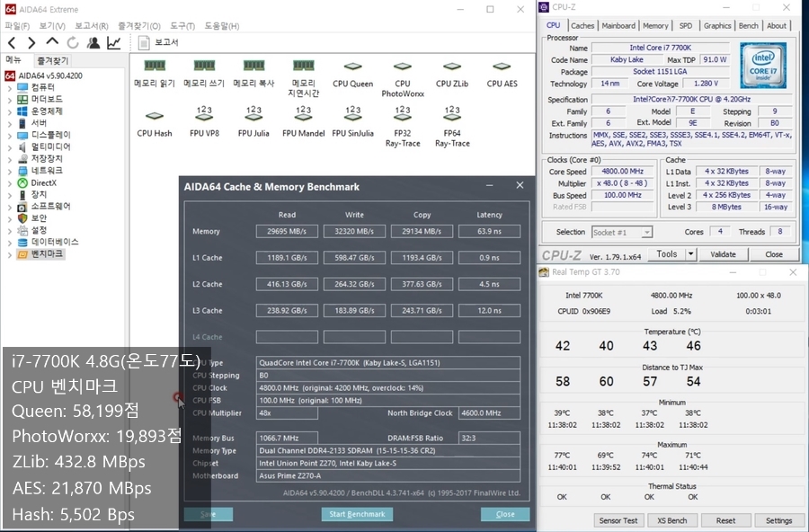Click the Memory Latency value 63.9 ns
The image size is (809, 532).
click(489, 231)
